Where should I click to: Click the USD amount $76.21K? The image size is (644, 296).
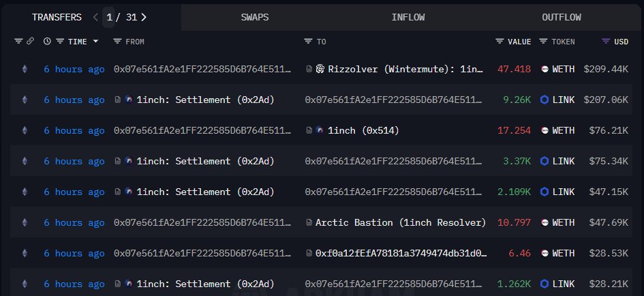coord(609,130)
